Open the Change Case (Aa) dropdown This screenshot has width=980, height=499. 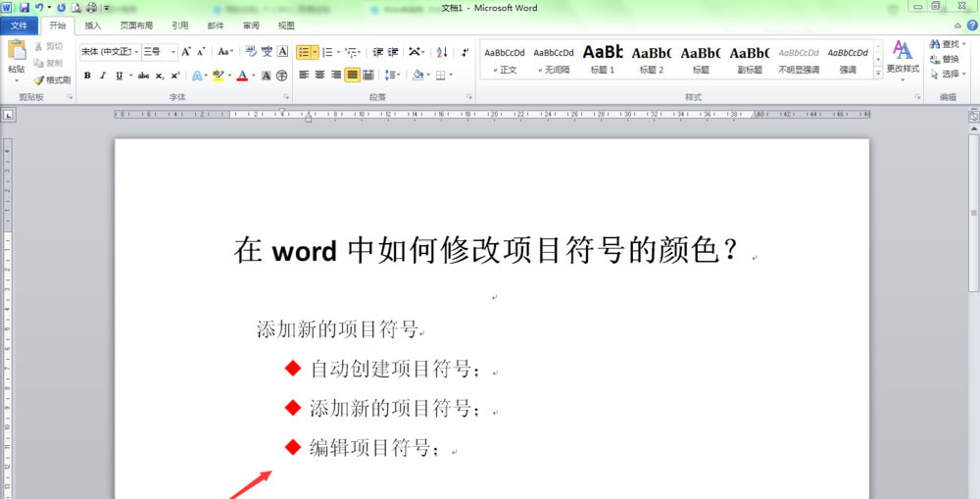pyautogui.click(x=225, y=52)
